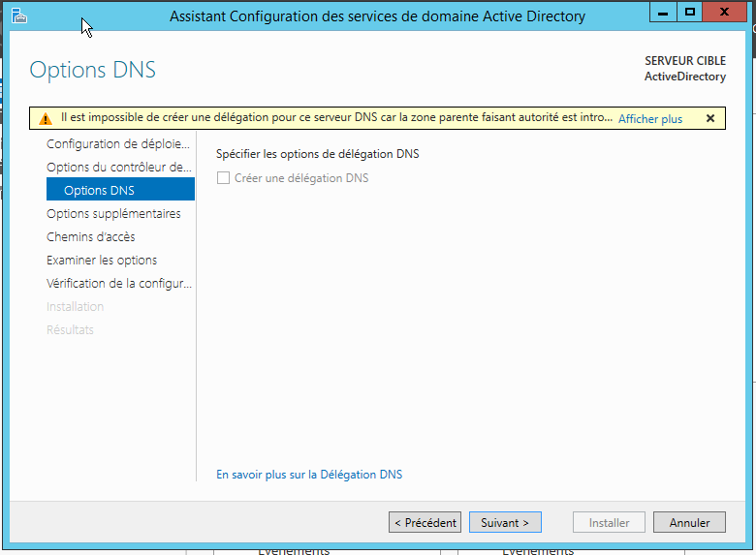This screenshot has width=756, height=555.
Task: Go to Examiner les options step
Action: pos(102,261)
